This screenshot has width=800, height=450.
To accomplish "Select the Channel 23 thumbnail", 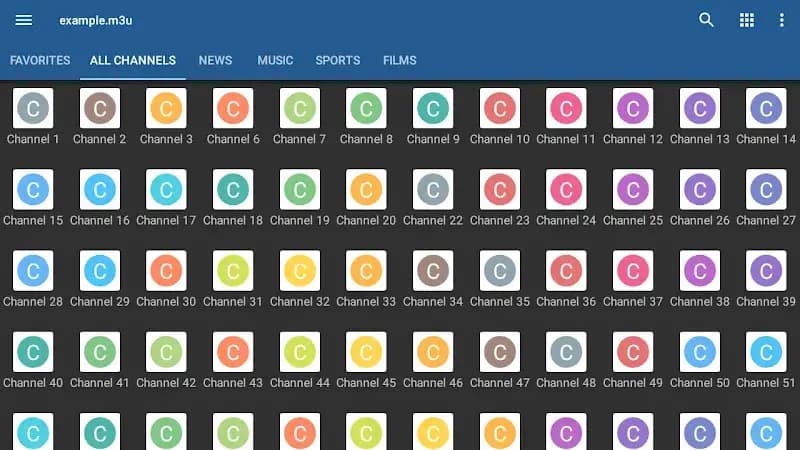I will pos(500,189).
